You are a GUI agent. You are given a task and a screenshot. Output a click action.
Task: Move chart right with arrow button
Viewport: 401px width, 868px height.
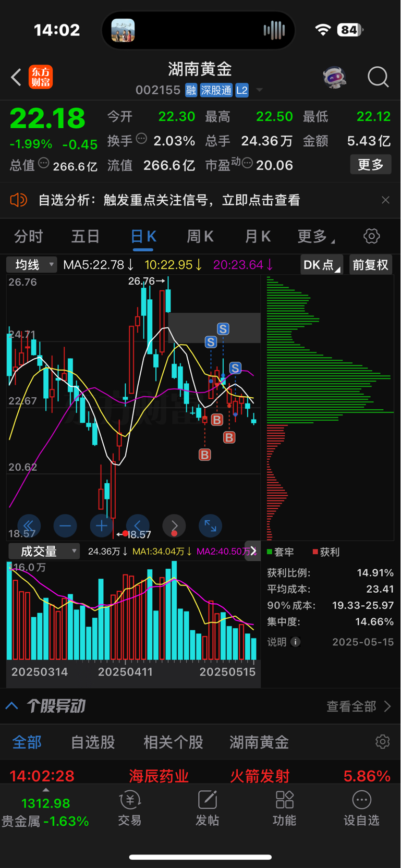coord(174,526)
